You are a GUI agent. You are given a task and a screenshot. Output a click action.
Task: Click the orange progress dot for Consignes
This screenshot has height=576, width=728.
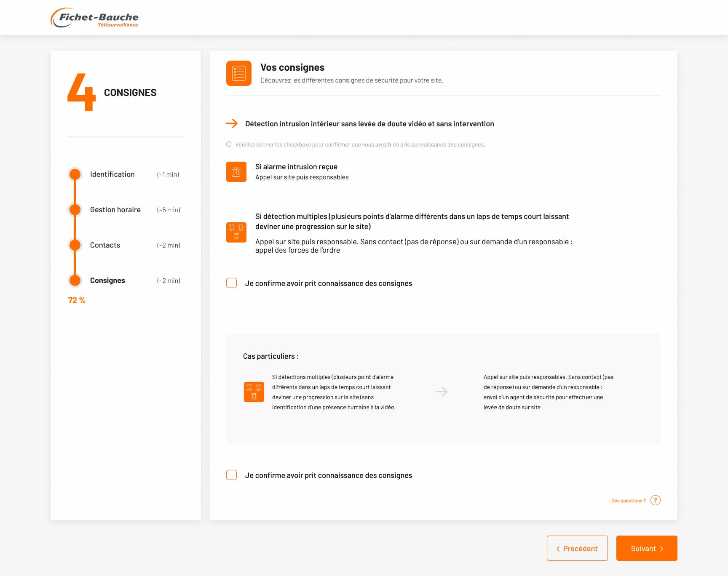pyautogui.click(x=75, y=280)
